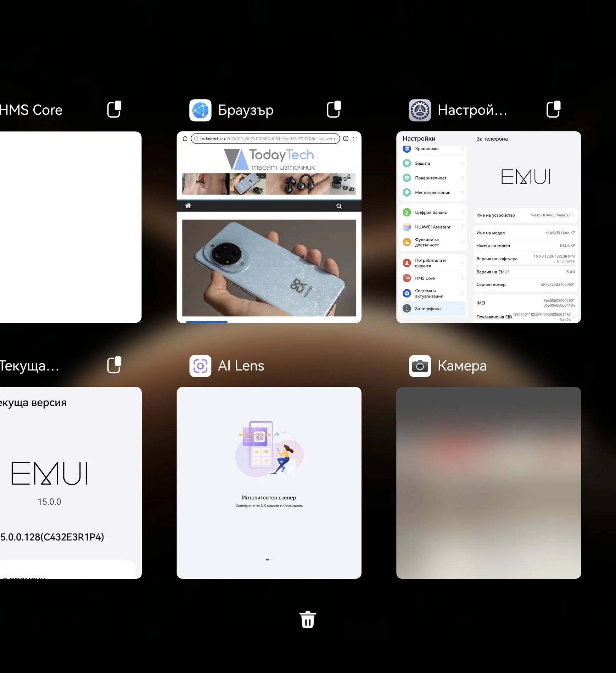Click the todaytech.eu address bar

[265, 138]
